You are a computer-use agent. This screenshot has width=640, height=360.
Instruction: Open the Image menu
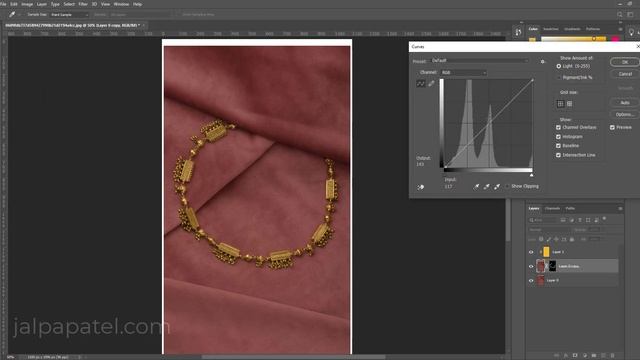(x=27, y=4)
